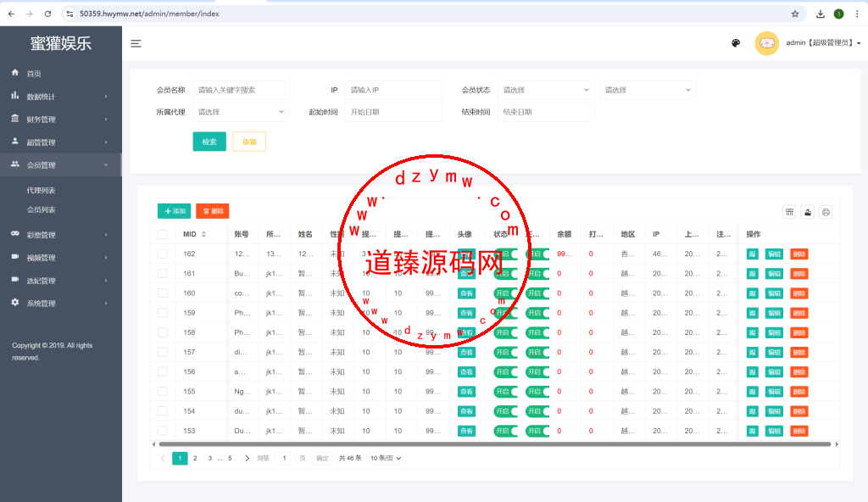Tick the checkbox for member 155
The width and height of the screenshot is (868, 502).
coord(162,392)
